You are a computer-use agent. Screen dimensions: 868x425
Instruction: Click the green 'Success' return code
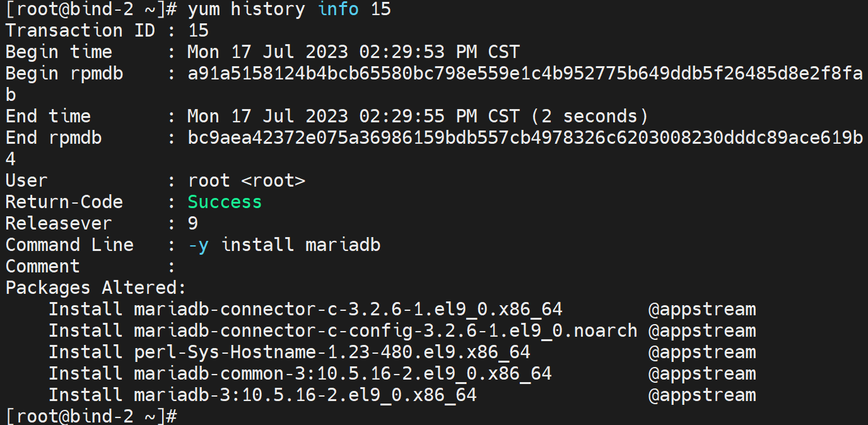225,202
